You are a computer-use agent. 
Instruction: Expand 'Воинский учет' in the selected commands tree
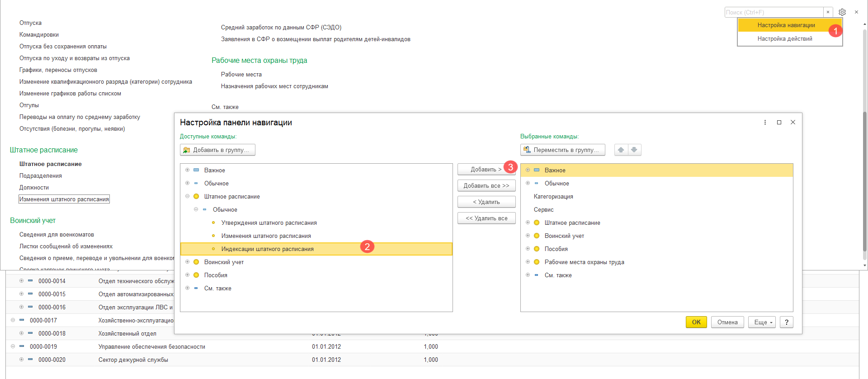[528, 236]
